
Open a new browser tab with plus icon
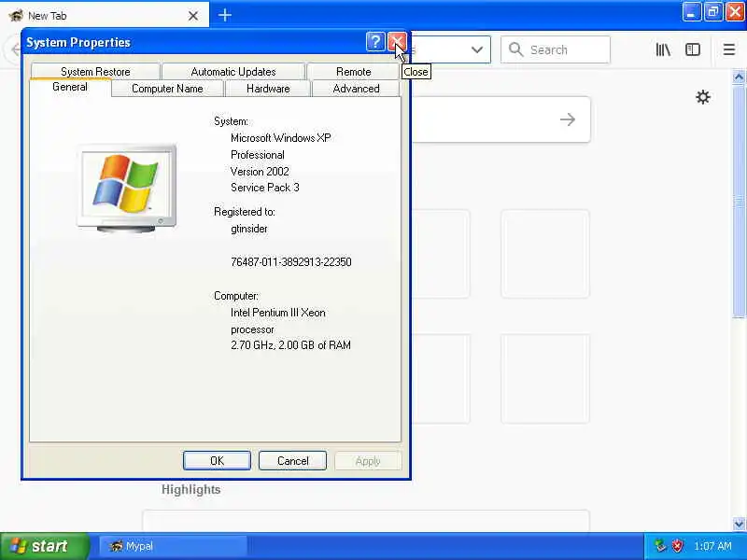click(x=225, y=15)
